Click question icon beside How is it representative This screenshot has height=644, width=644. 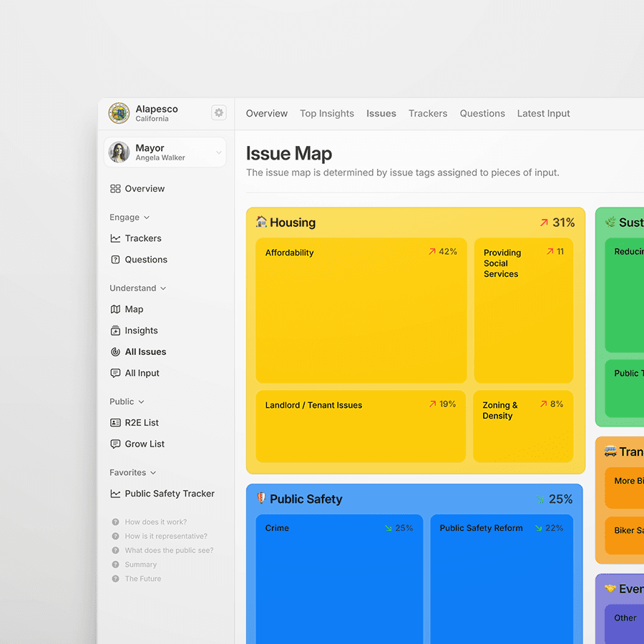115,537
